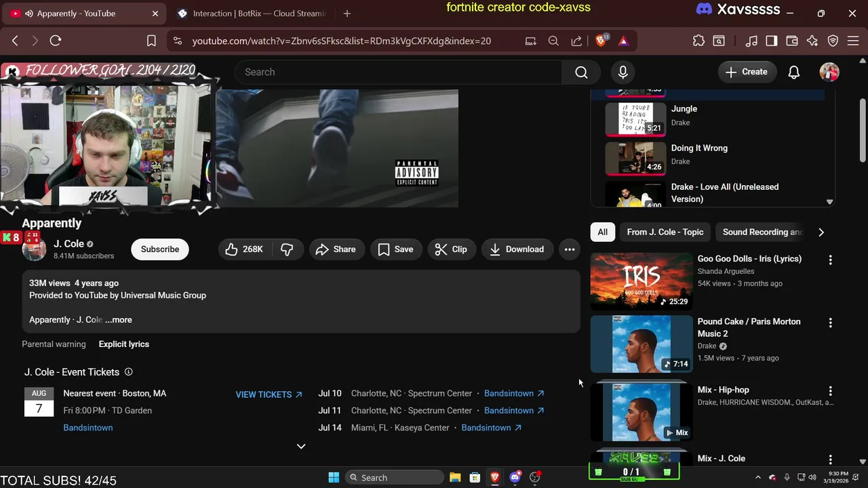This screenshot has width=868, height=488.
Task: Open options for Mix - Hip-hop
Action: tap(830, 391)
